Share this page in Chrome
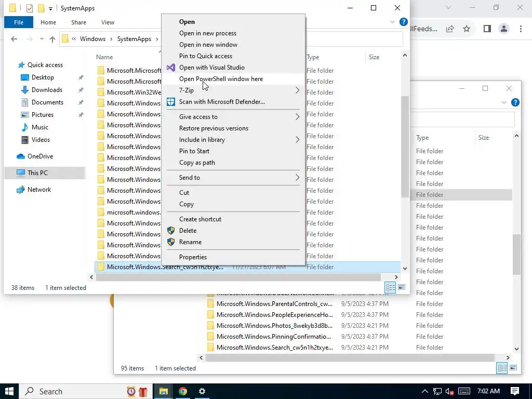The image size is (532, 399). pos(450,29)
